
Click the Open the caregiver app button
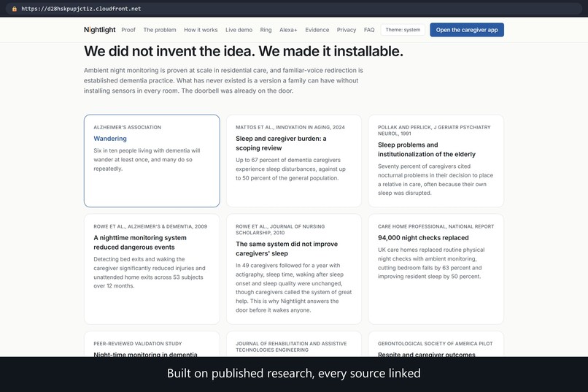[x=467, y=30]
